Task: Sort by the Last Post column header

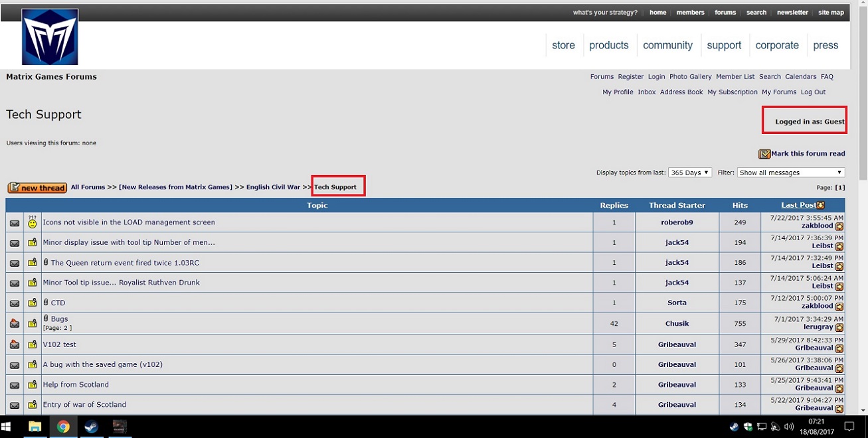Action: click(798, 206)
